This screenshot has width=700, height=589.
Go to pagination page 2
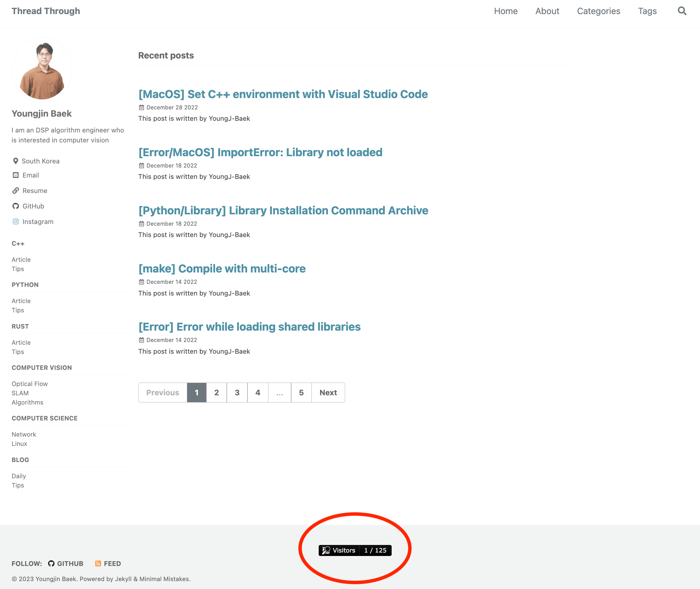click(x=216, y=393)
